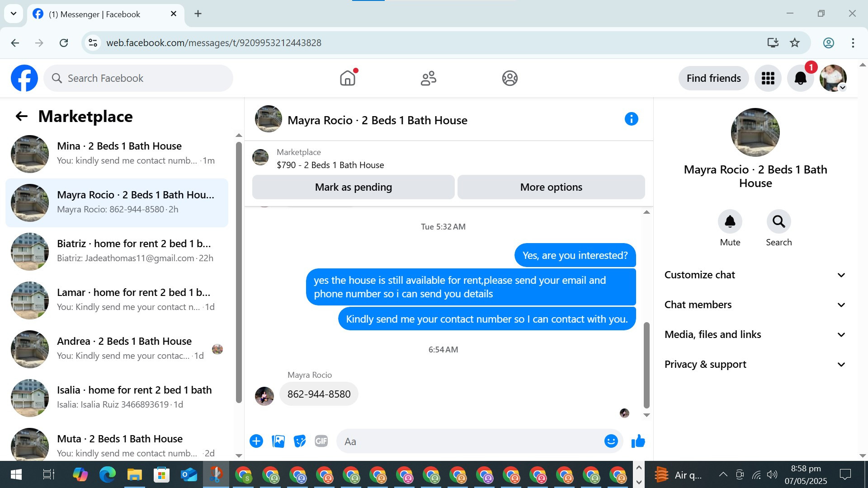Expand Media, files and links section
Viewport: 868px width, 488px height.
(x=755, y=335)
